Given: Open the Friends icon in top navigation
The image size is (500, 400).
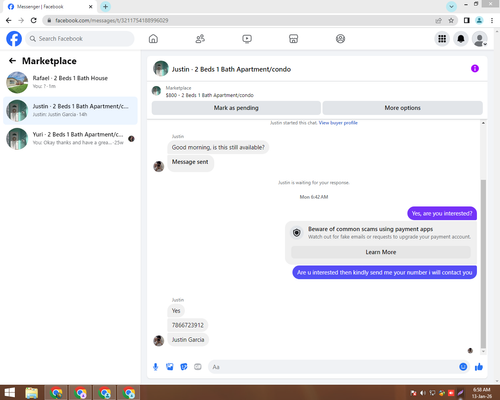Looking at the screenshot, I should [x=200, y=39].
